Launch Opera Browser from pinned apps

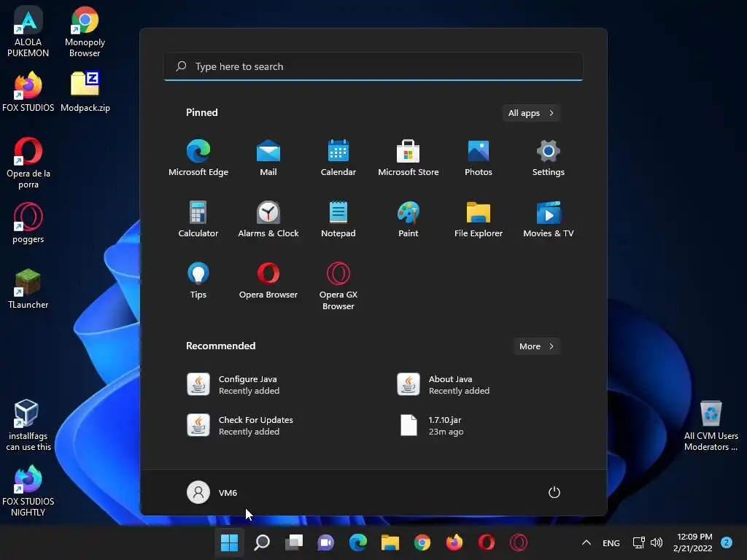click(268, 281)
